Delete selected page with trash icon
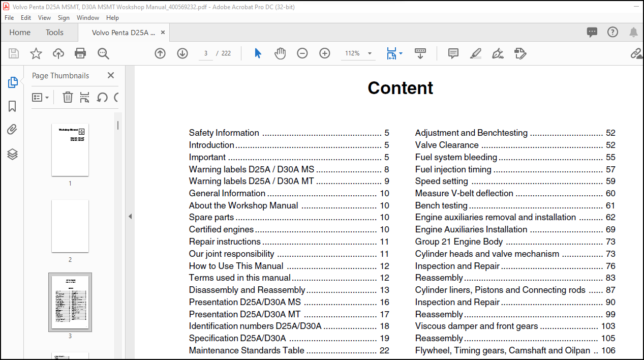This screenshot has width=644, height=360. click(68, 97)
